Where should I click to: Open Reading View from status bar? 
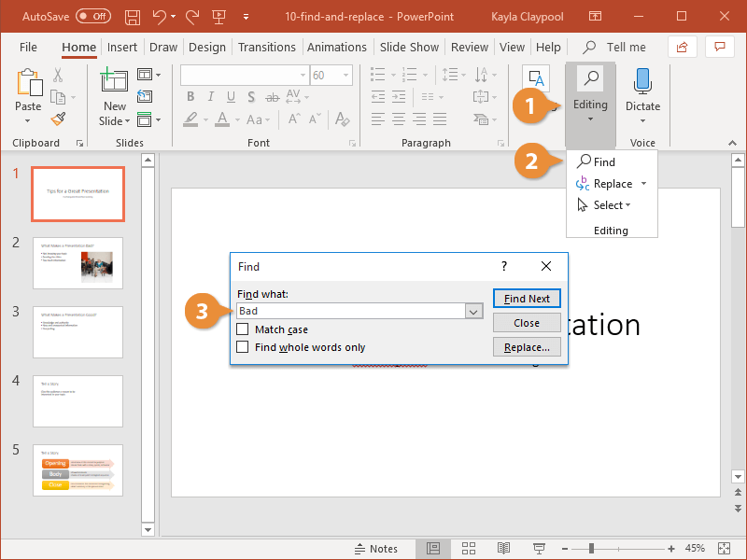[504, 549]
